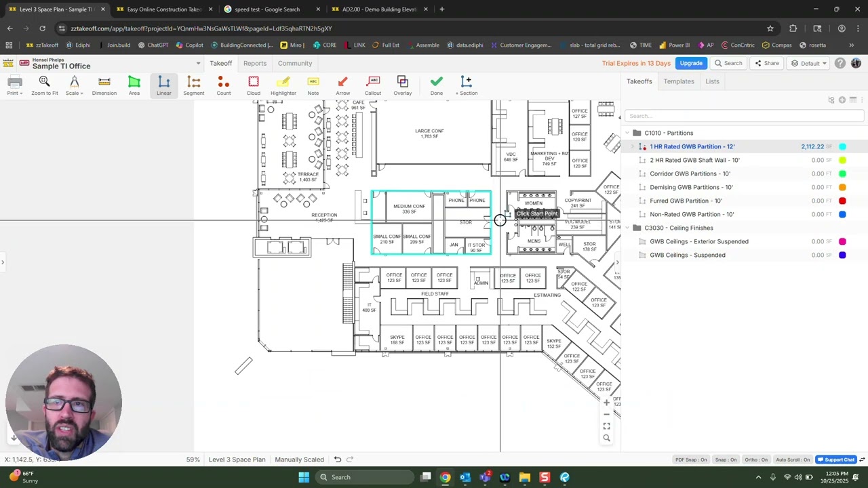Open the Search button in the header
This screenshot has width=868, height=488.
tap(728, 63)
